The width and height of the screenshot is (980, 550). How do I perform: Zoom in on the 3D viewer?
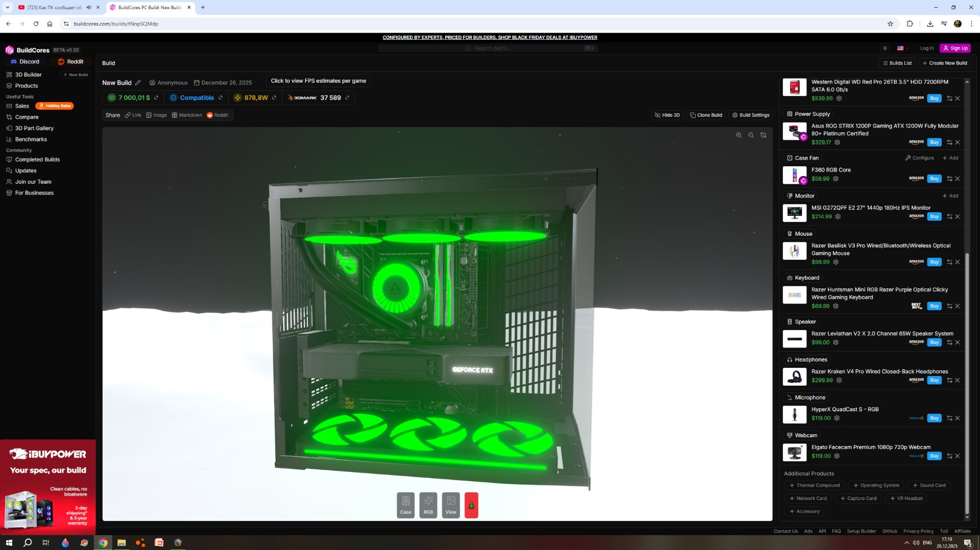point(739,135)
